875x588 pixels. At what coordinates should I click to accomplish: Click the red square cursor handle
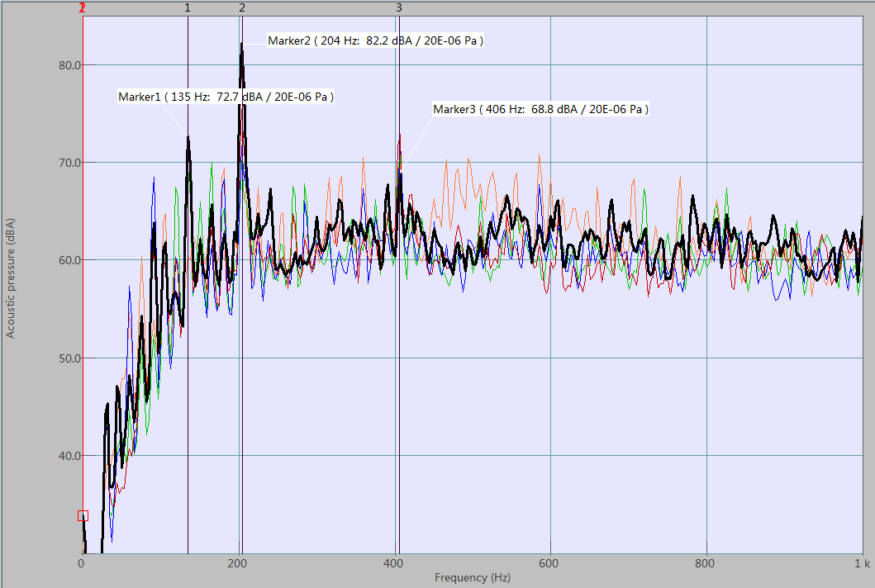83,516
